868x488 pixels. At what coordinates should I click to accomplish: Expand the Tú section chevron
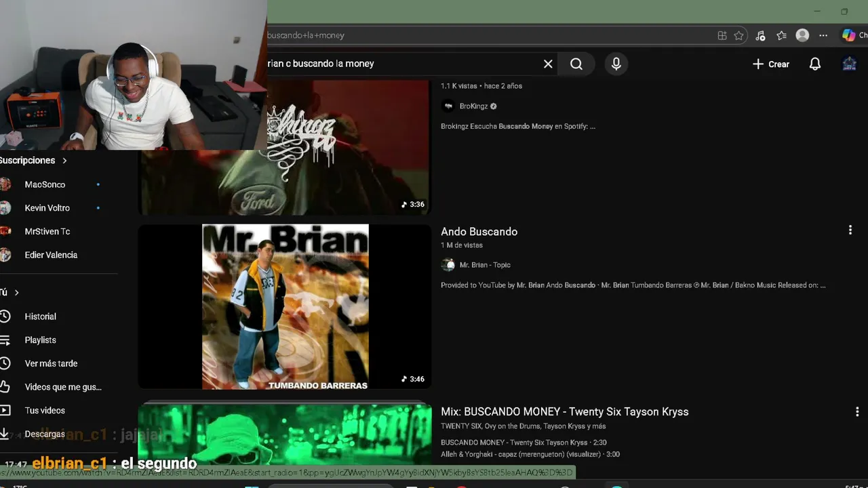(16, 292)
